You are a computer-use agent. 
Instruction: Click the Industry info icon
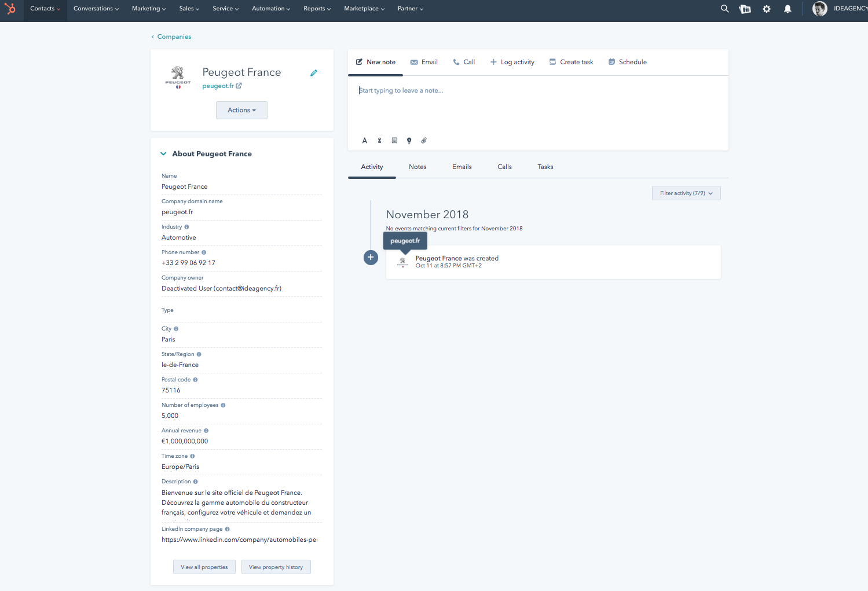click(x=186, y=227)
